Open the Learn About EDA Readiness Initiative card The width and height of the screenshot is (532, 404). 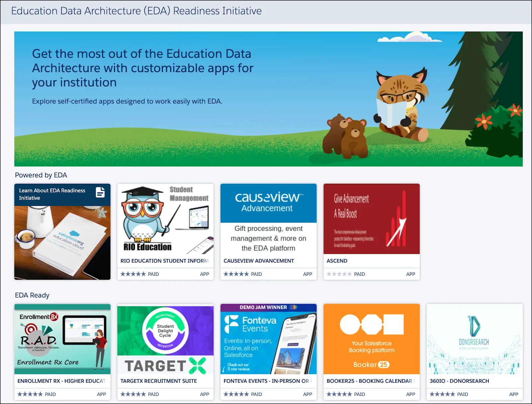click(62, 232)
